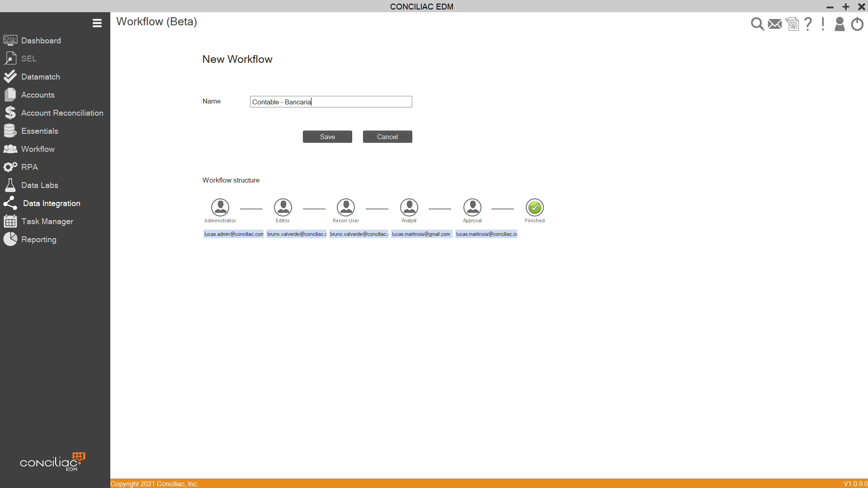Click the search magnifier icon
This screenshot has width=868, height=488.
click(757, 24)
